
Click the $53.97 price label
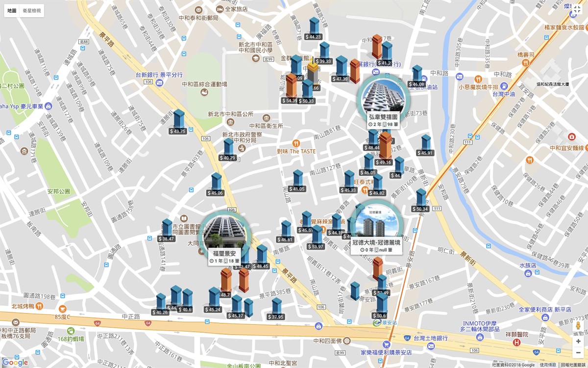coord(316,246)
